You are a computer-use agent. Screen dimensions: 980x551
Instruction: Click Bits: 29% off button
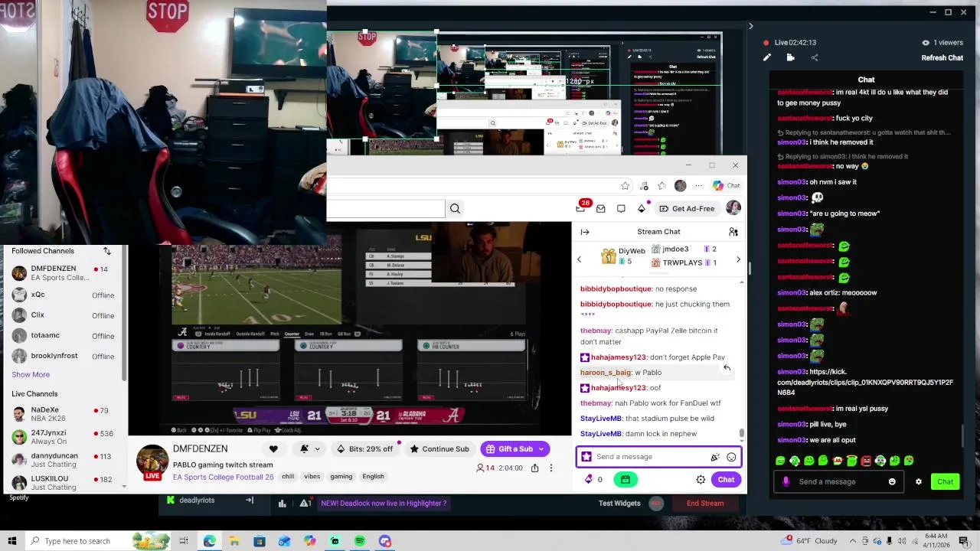click(365, 449)
